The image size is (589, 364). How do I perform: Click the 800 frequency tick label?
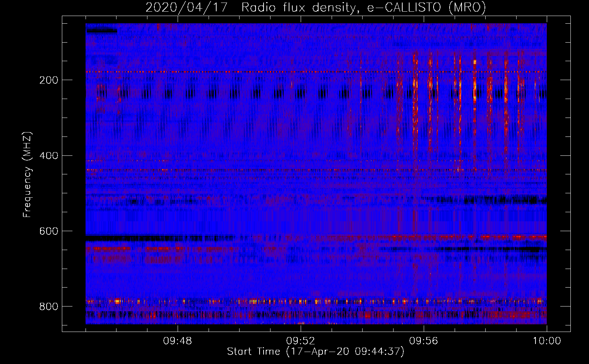[48, 306]
